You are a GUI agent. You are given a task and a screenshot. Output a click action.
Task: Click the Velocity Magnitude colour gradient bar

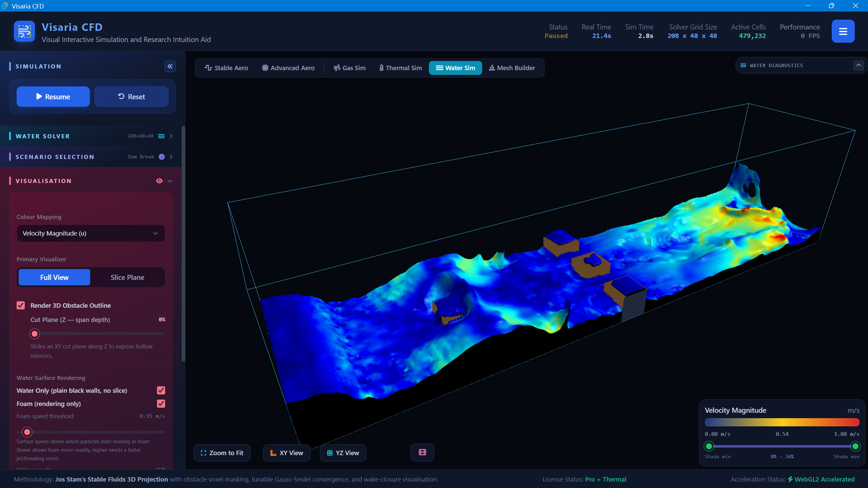point(782,422)
